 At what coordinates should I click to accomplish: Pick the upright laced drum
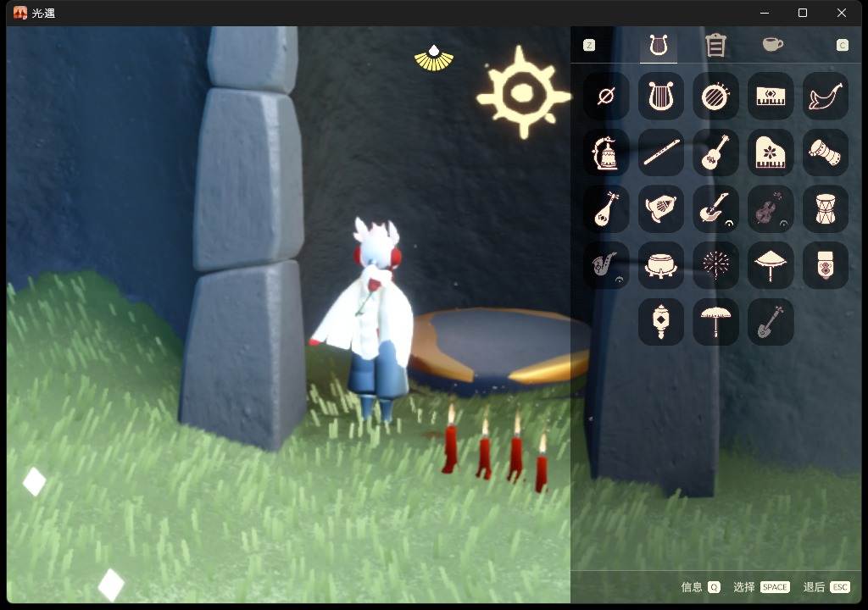coord(826,209)
